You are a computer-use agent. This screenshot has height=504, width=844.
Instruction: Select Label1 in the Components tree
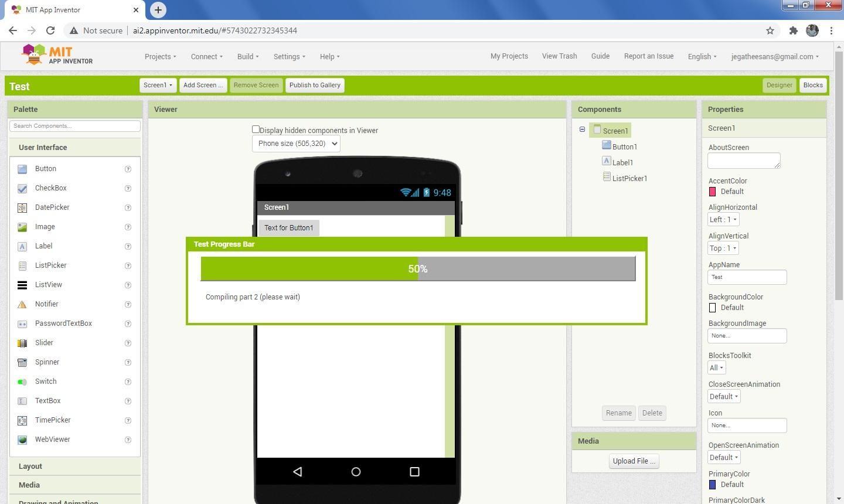(x=622, y=162)
